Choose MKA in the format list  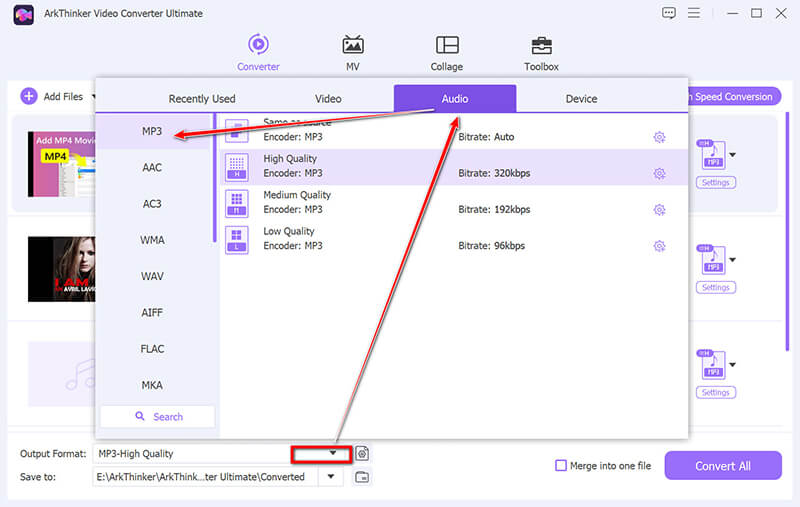click(x=152, y=385)
